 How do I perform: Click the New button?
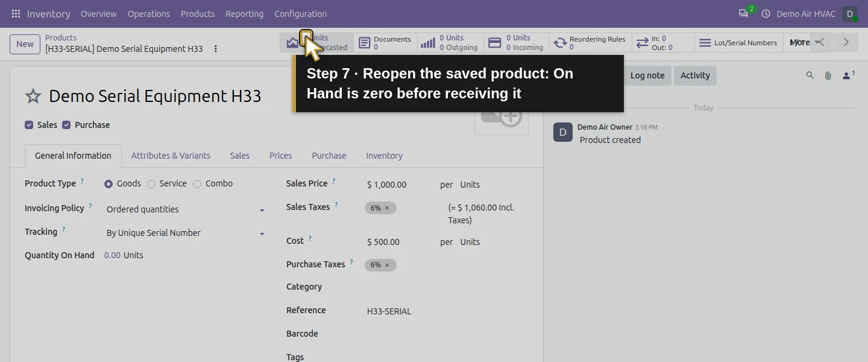pos(25,44)
